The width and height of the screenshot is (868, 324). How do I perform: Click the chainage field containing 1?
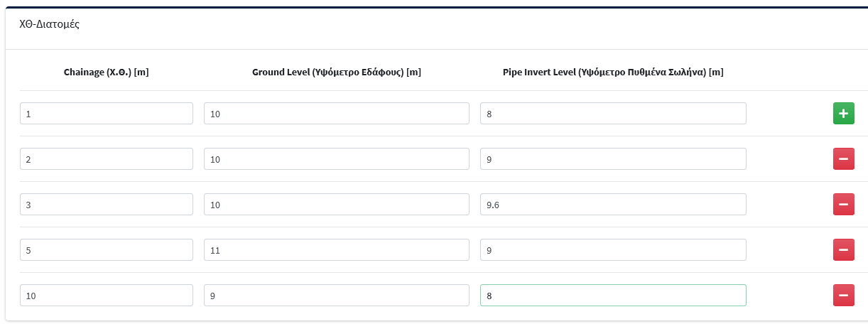coord(107,114)
